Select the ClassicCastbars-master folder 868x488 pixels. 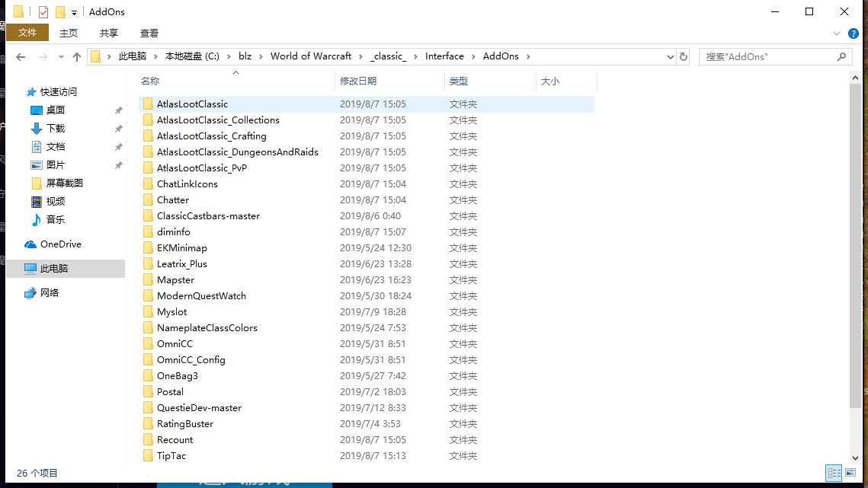click(x=208, y=215)
